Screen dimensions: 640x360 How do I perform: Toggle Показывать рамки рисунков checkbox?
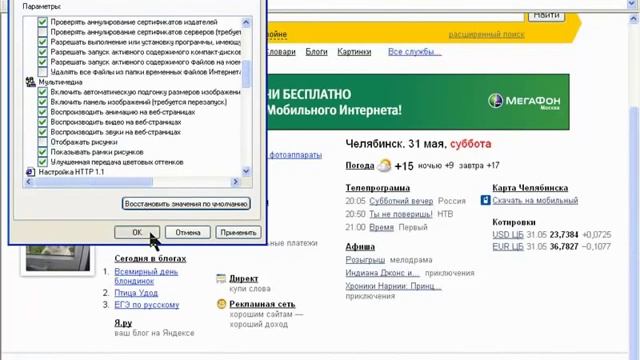pyautogui.click(x=42, y=152)
